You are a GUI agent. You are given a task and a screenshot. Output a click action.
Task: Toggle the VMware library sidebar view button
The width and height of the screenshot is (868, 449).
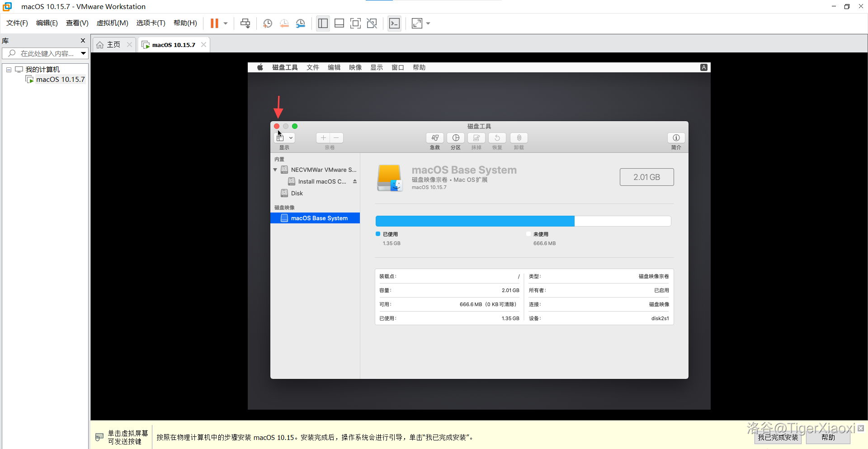(323, 24)
